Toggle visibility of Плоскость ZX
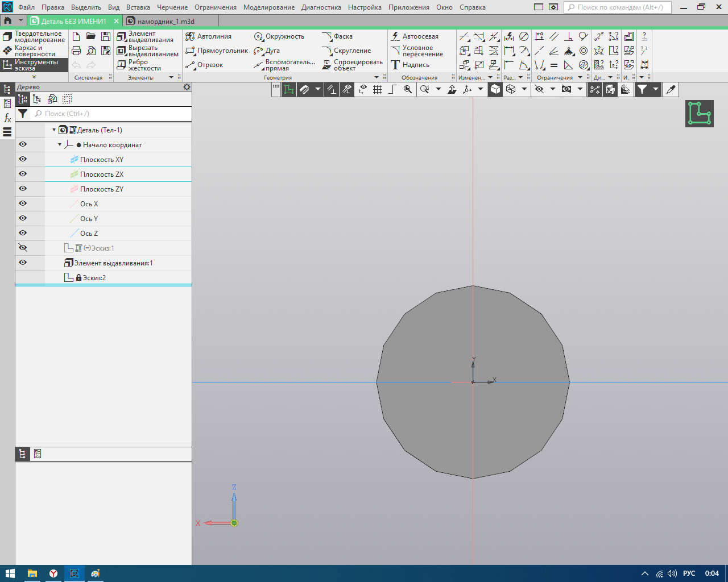 23,174
